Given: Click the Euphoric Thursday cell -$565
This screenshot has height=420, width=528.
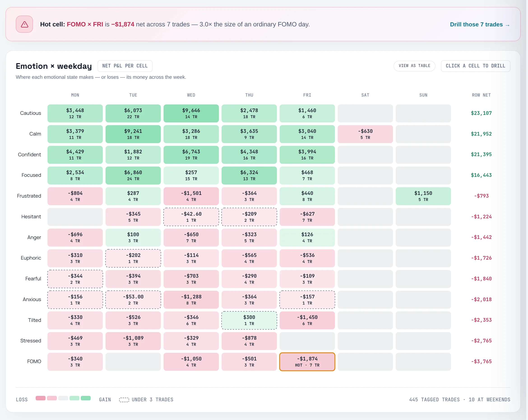Looking at the screenshot, I should [x=249, y=258].
